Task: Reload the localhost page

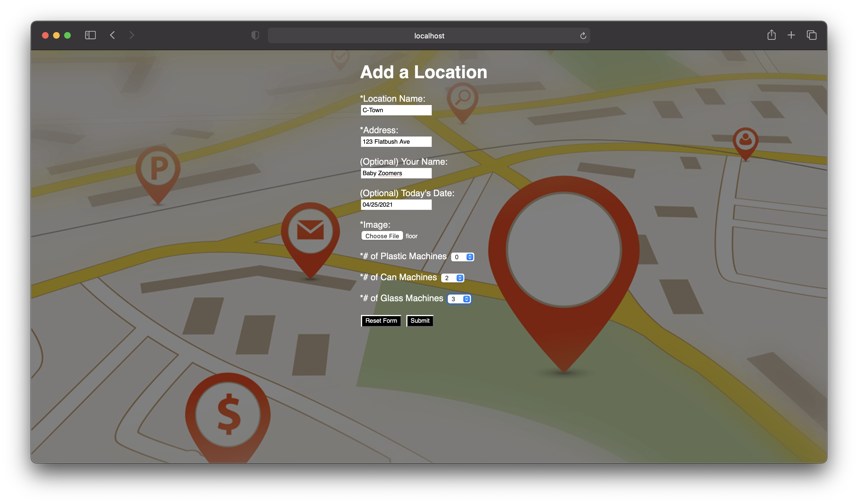Action: tap(583, 36)
